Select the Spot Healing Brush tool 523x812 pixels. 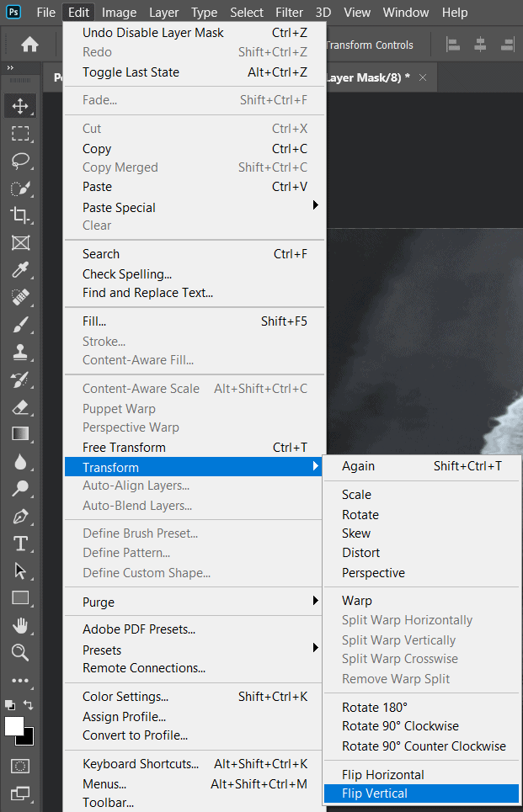coord(20,297)
